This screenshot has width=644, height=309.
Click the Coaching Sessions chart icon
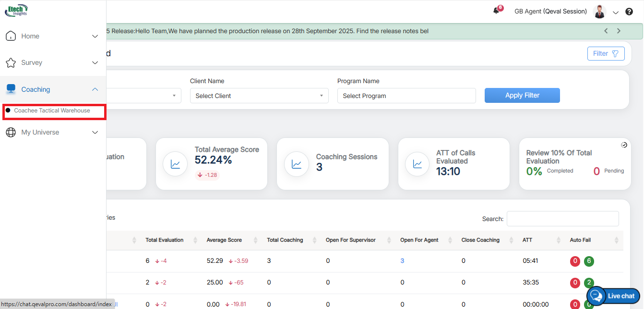click(x=297, y=164)
